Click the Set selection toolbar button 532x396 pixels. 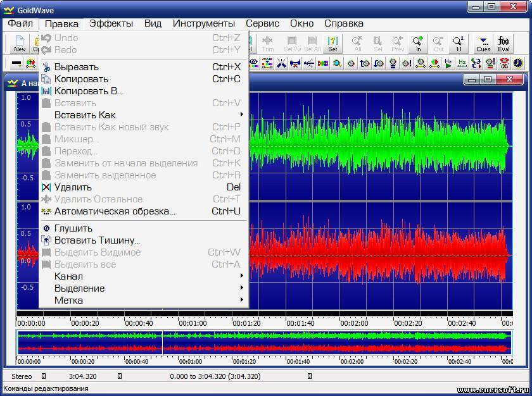332,44
